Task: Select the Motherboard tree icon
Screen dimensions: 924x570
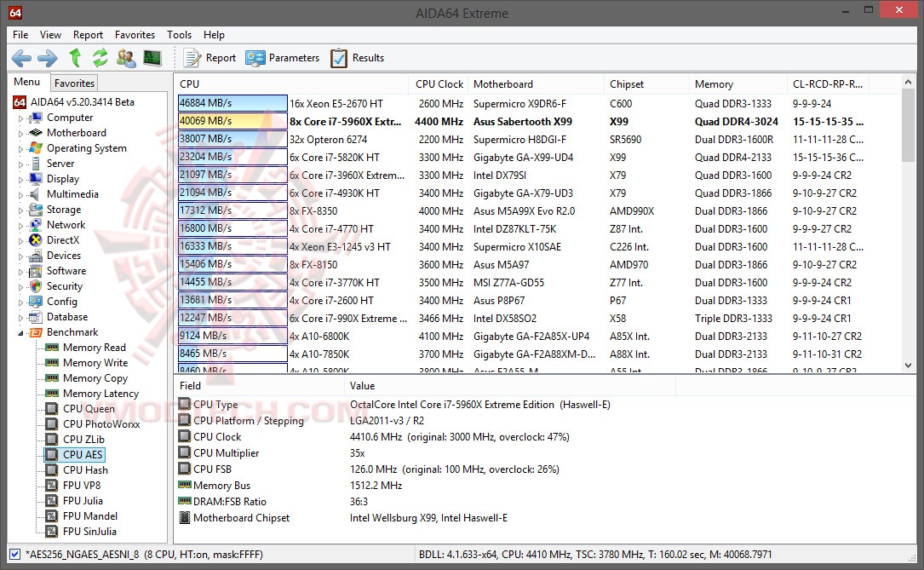Action: tap(36, 133)
